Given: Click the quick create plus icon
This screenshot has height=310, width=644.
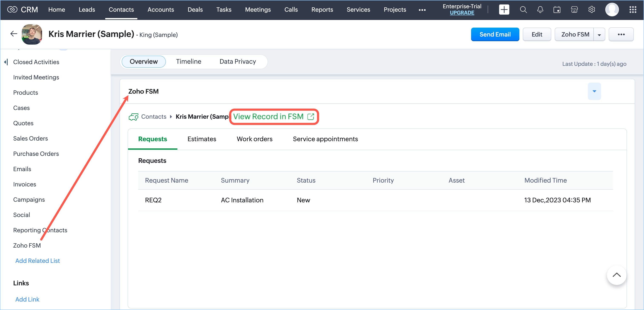Looking at the screenshot, I should coord(504,10).
